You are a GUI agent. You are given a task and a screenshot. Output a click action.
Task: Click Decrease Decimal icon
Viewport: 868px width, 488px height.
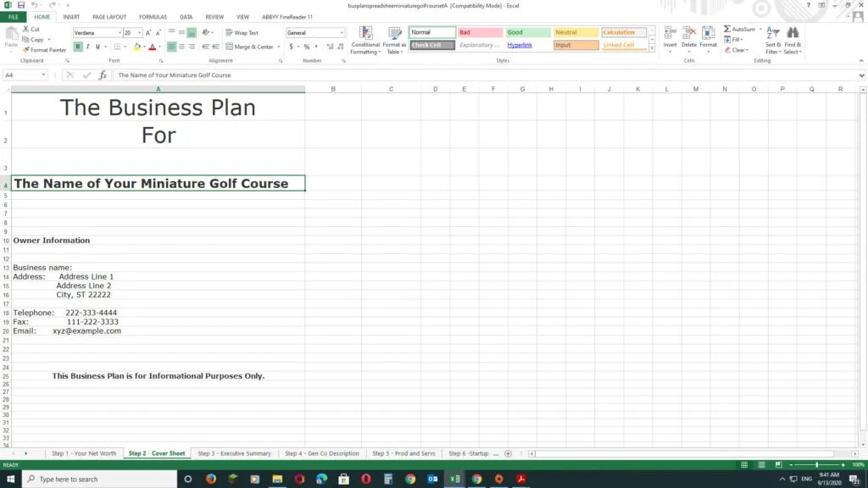click(x=340, y=47)
